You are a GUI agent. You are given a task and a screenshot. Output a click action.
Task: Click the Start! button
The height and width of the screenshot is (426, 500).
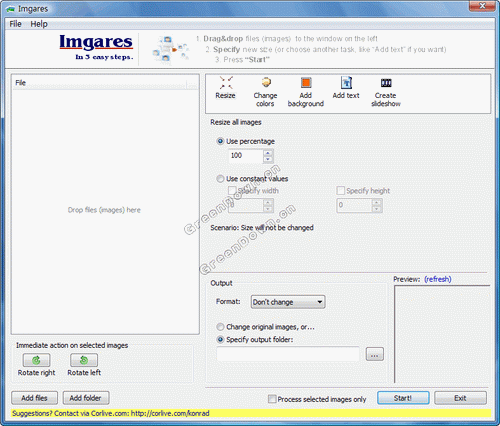click(x=403, y=398)
